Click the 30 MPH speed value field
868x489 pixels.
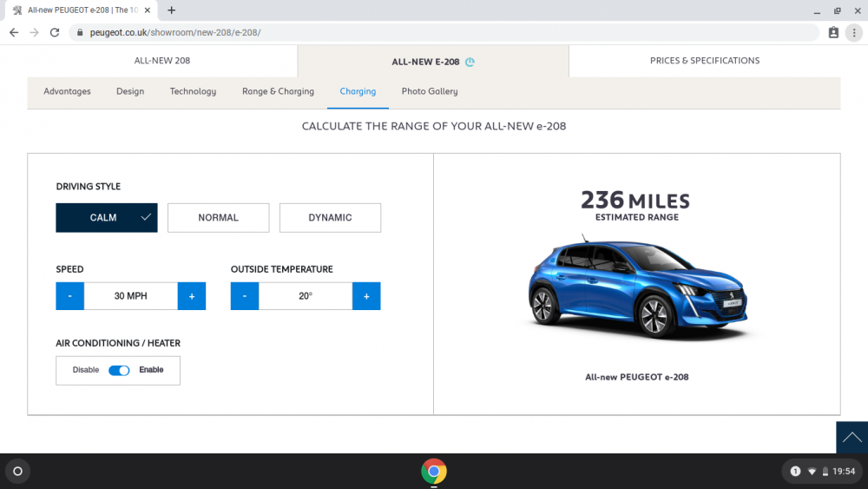131,296
